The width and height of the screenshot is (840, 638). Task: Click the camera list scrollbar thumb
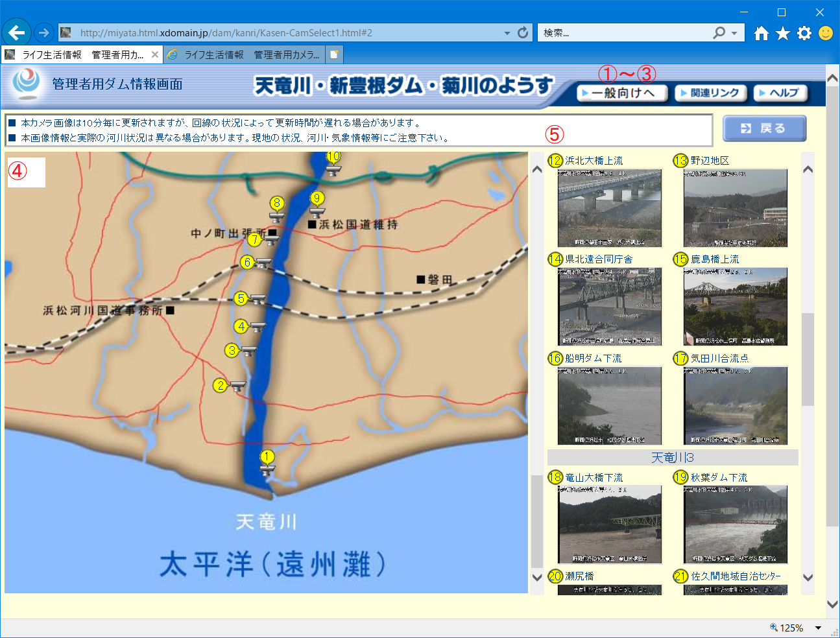click(x=808, y=360)
